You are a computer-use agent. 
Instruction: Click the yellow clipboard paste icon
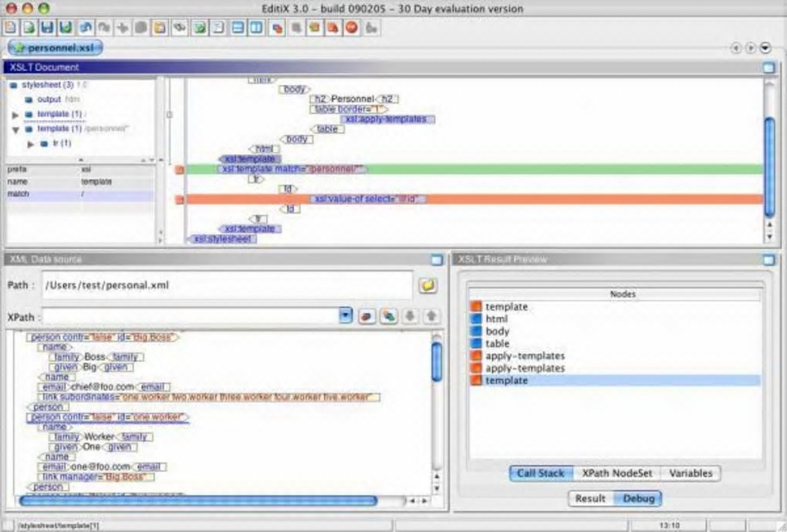coord(160,27)
